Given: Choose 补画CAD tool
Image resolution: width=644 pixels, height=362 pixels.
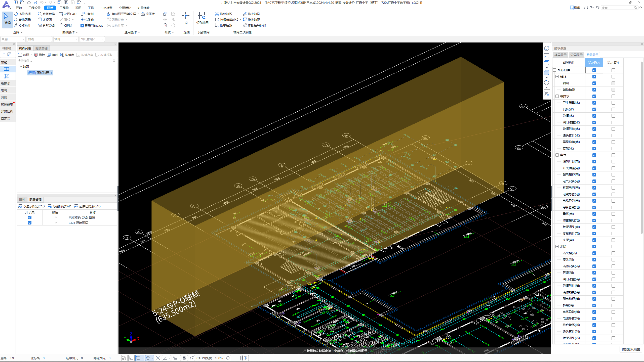Looking at the screenshot, I should 68,14.
